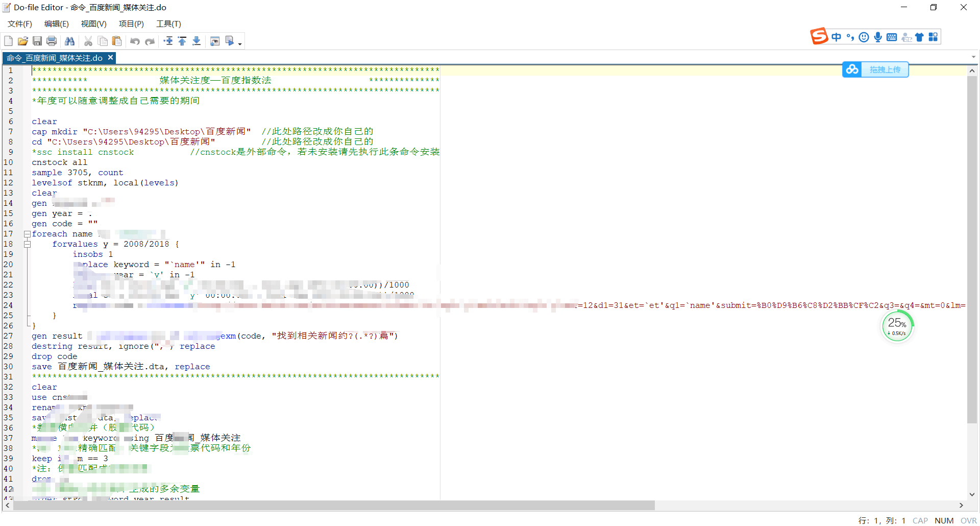Click the Sogou input method logo
The height and width of the screenshot is (526, 980).
pos(819,37)
